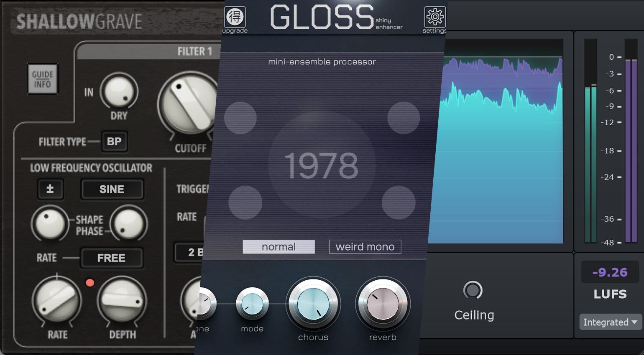Click the chorus knob
The width and height of the screenshot is (644, 355).
pyautogui.click(x=313, y=304)
